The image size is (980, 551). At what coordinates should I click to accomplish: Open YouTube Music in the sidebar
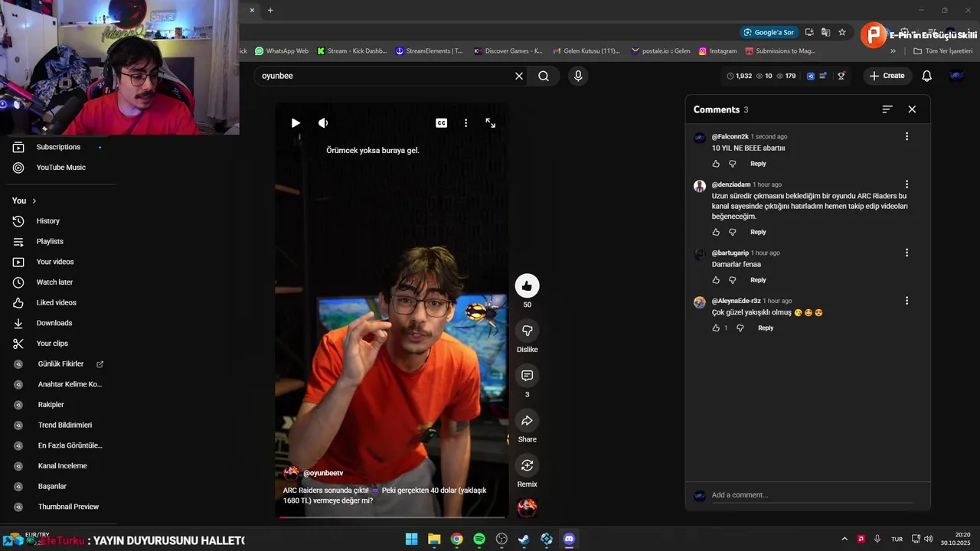click(60, 168)
